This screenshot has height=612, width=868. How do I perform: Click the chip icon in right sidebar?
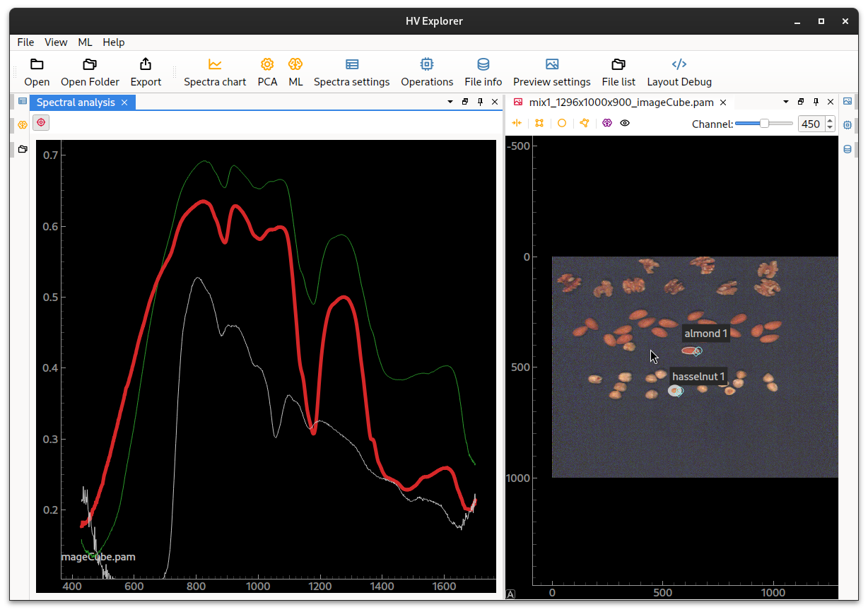click(x=848, y=125)
